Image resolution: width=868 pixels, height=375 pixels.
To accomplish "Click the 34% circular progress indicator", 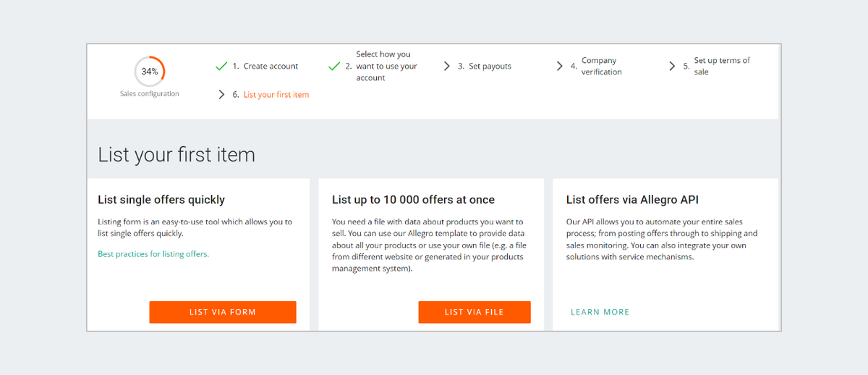I will coord(150,72).
